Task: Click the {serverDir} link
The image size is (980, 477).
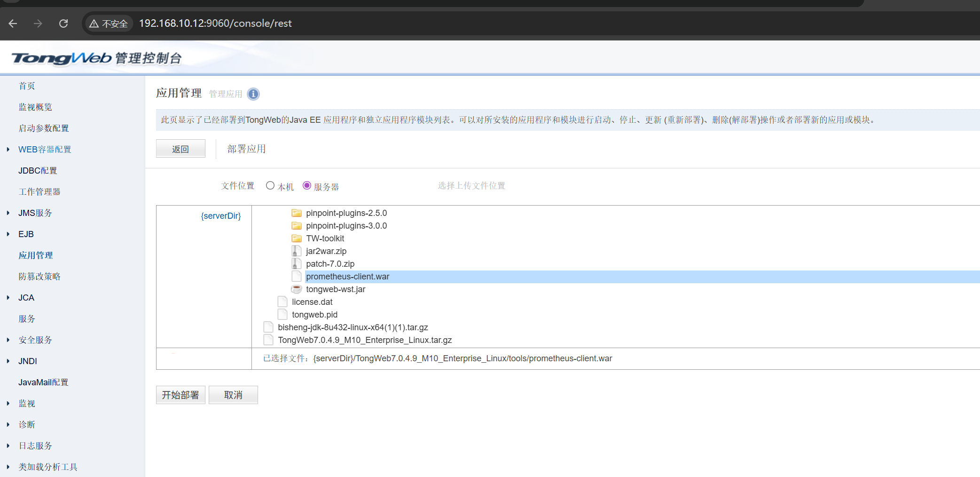Action: pos(221,216)
